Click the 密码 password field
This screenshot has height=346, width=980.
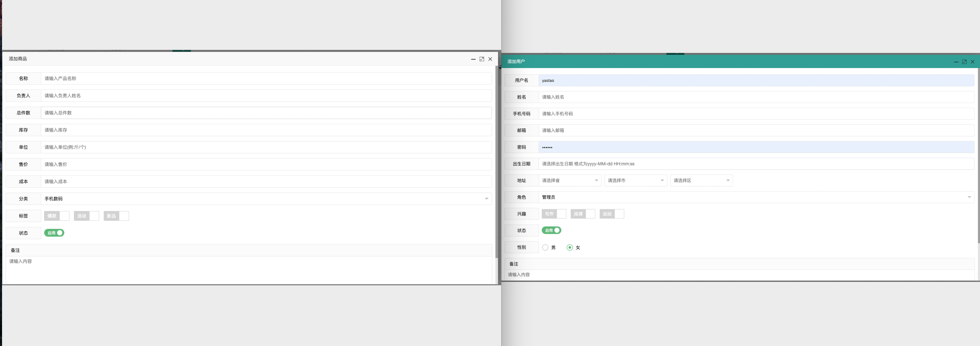(x=756, y=147)
